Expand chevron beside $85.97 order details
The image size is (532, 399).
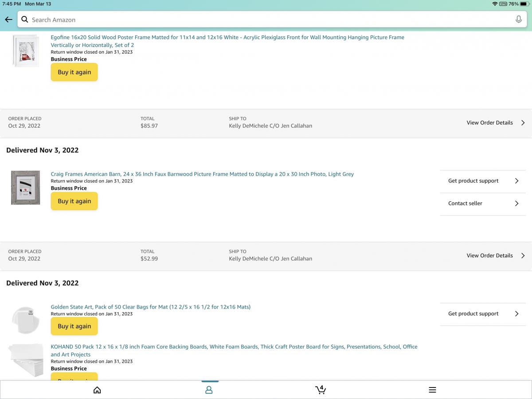(523, 123)
